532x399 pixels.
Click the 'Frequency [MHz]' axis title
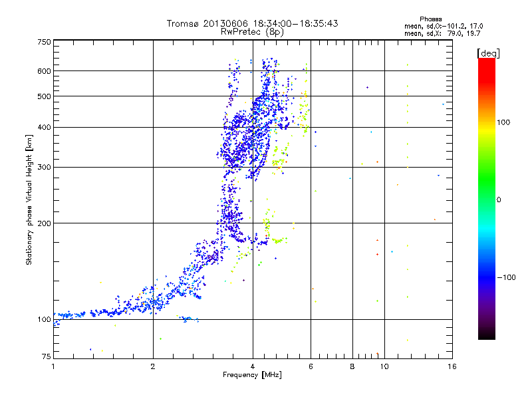pyautogui.click(x=252, y=375)
